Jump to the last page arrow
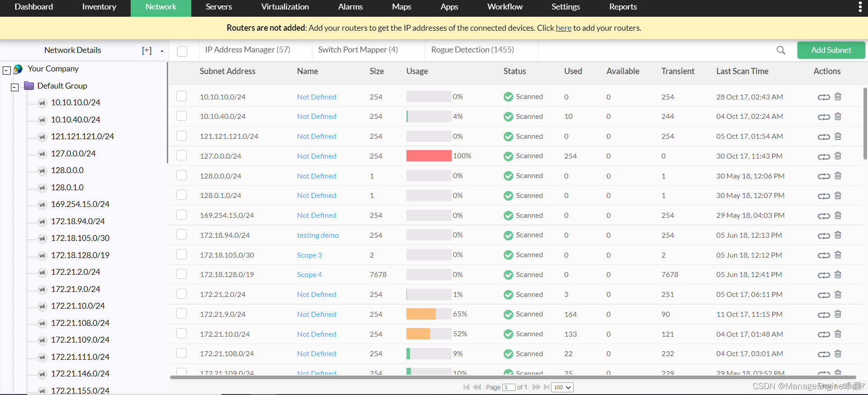This screenshot has height=395, width=868. (547, 387)
